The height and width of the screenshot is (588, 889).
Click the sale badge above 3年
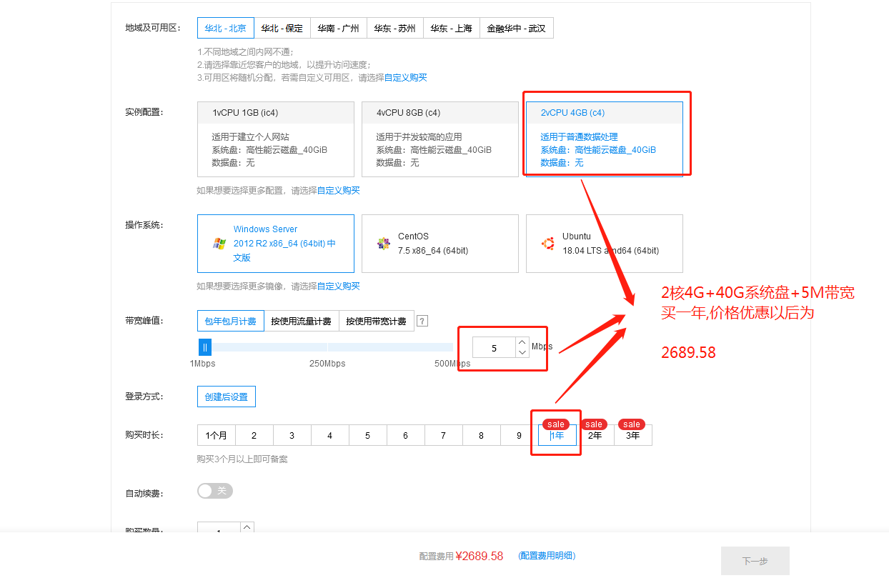click(x=632, y=423)
